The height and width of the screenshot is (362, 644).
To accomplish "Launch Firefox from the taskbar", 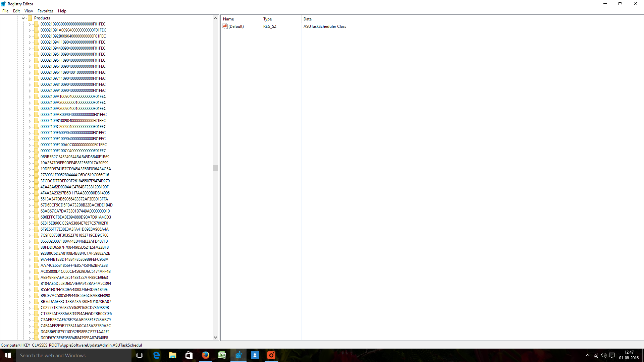I will (205, 355).
